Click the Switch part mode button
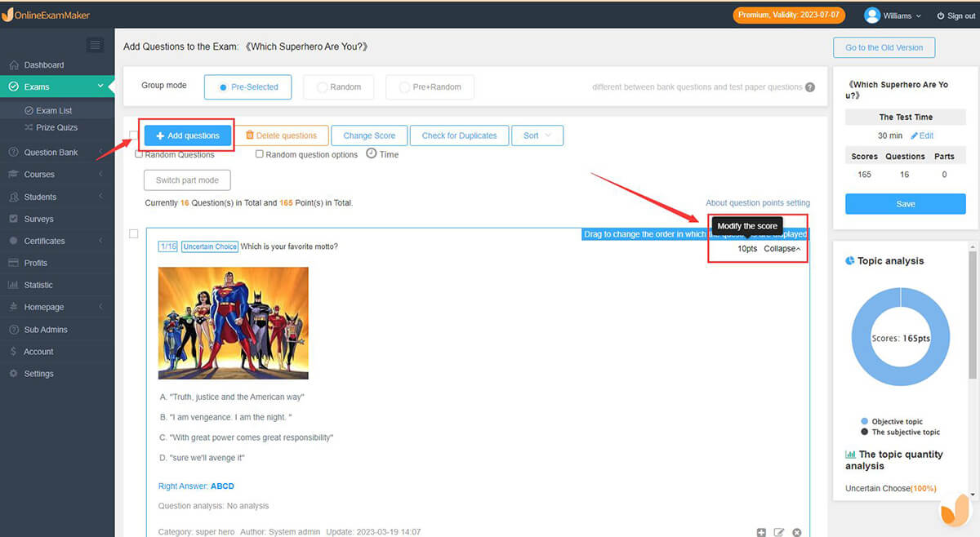980x537 pixels. pyautogui.click(x=187, y=180)
